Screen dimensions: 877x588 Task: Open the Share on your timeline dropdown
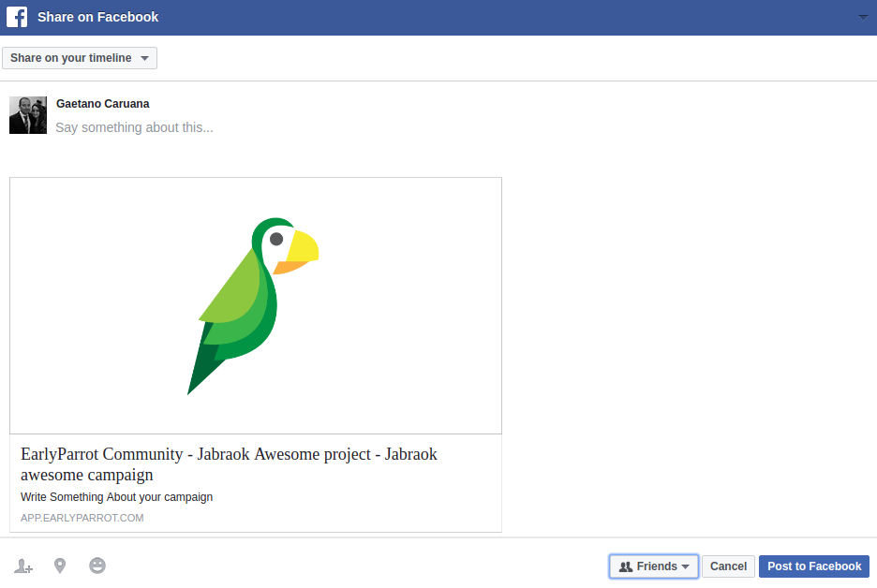(80, 58)
